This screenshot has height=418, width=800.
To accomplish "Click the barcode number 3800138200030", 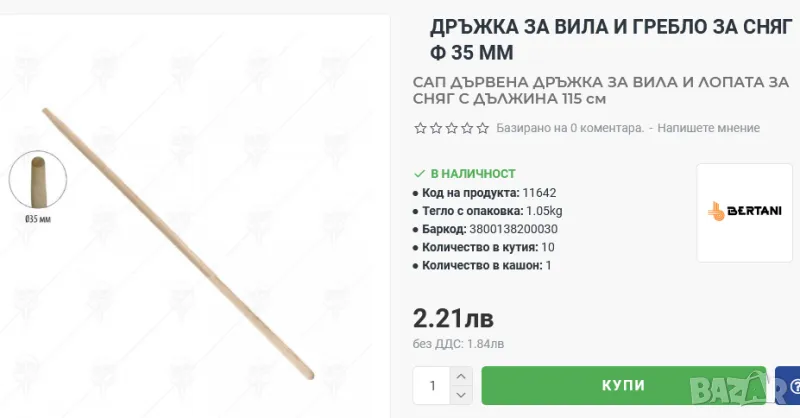I will pos(513,229).
